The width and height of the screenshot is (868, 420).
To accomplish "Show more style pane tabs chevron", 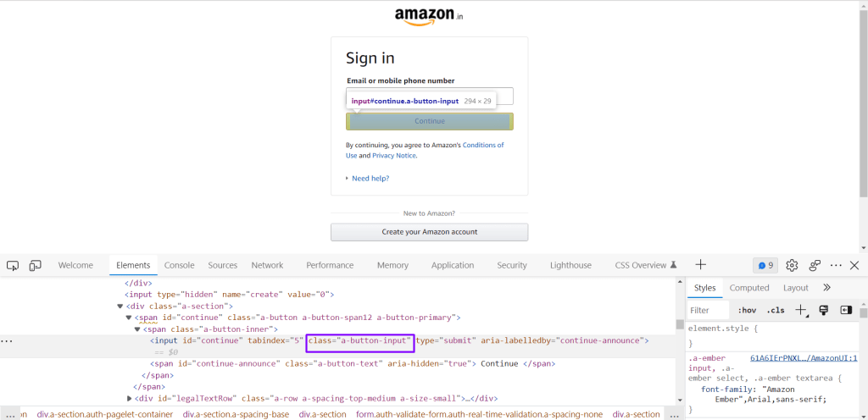I will click(x=826, y=288).
